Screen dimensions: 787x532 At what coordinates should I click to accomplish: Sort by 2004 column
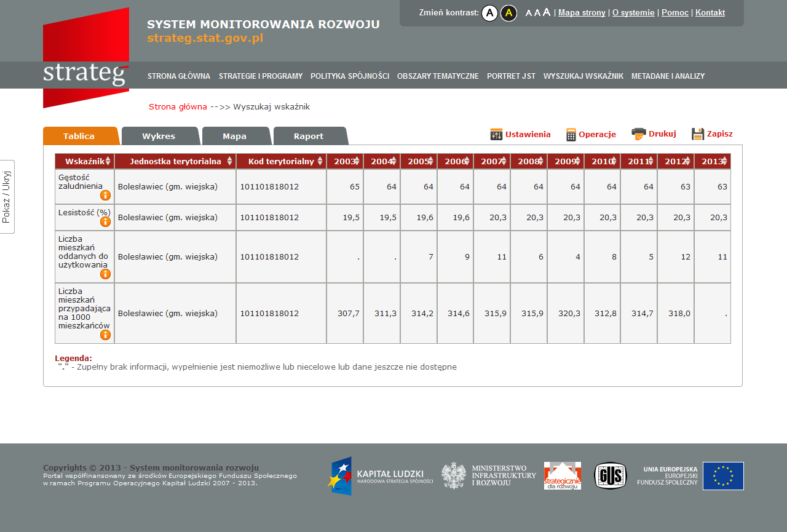tap(382, 161)
